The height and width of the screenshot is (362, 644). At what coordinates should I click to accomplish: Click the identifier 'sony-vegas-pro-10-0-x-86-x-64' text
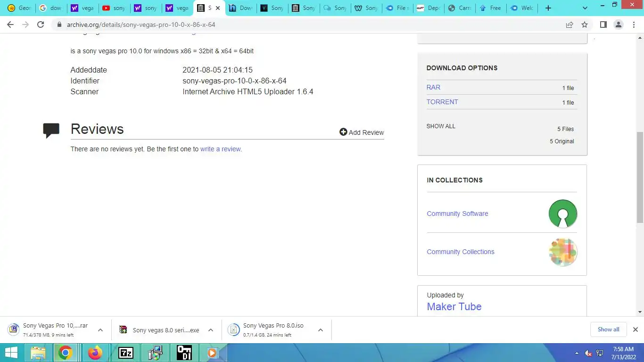pyautogui.click(x=234, y=81)
